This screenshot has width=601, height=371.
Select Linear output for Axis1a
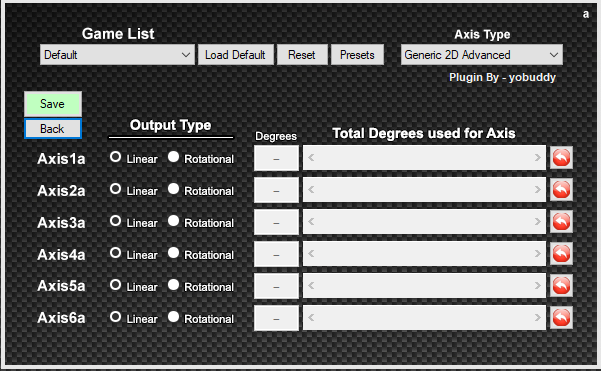115,157
